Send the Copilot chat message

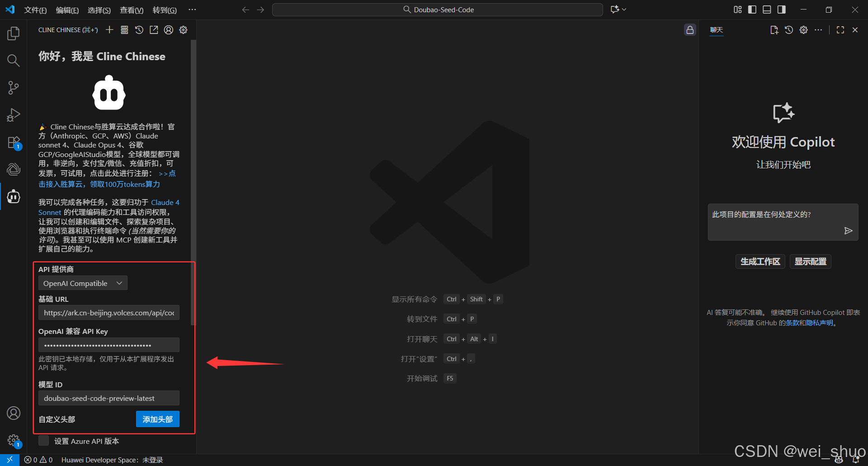click(848, 231)
